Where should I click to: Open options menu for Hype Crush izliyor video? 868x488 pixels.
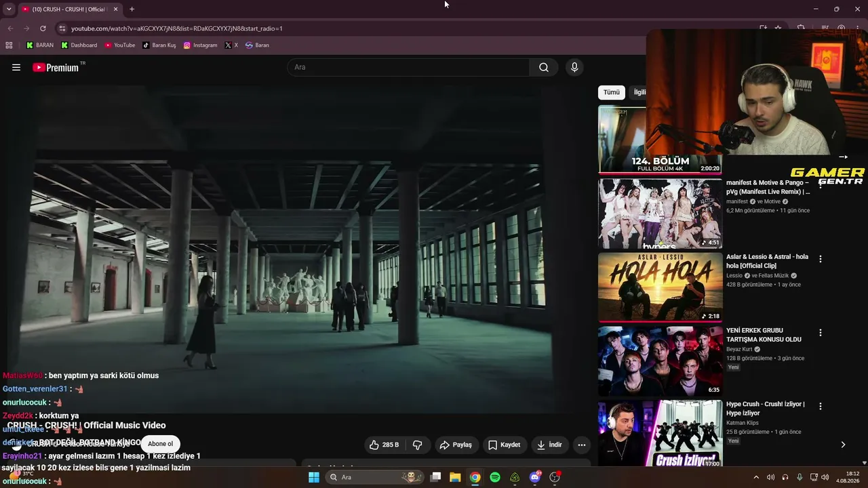pos(821,406)
